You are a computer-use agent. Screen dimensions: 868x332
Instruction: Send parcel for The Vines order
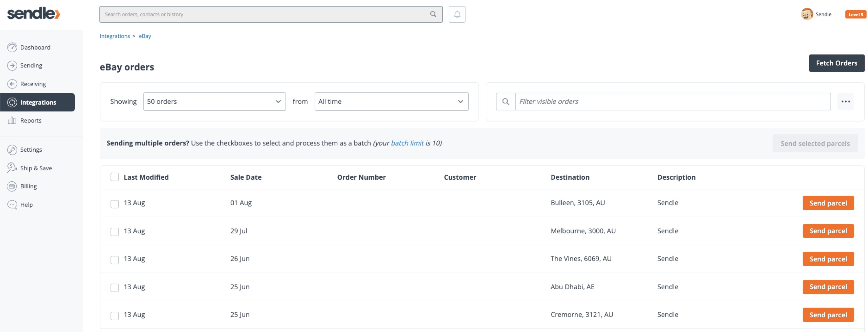[x=828, y=259]
